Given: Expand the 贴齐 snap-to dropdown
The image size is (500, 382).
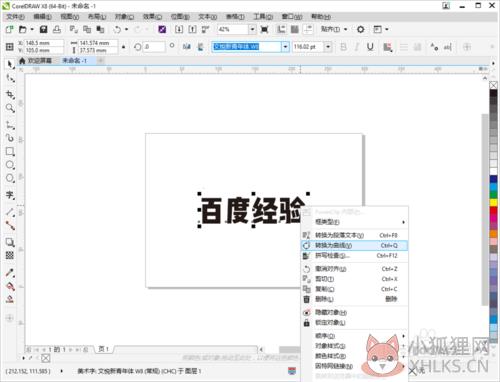Looking at the screenshot, I should tap(346, 29).
